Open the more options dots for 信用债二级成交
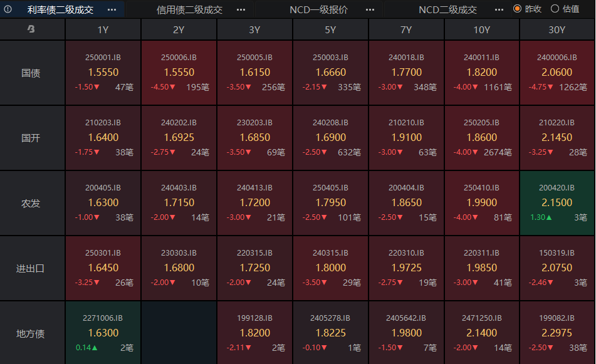596x364 pixels. pyautogui.click(x=241, y=9)
